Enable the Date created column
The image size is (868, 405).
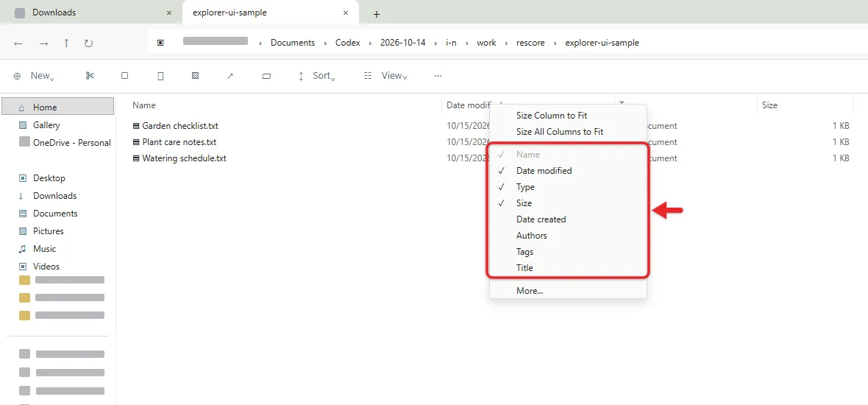coord(568,219)
